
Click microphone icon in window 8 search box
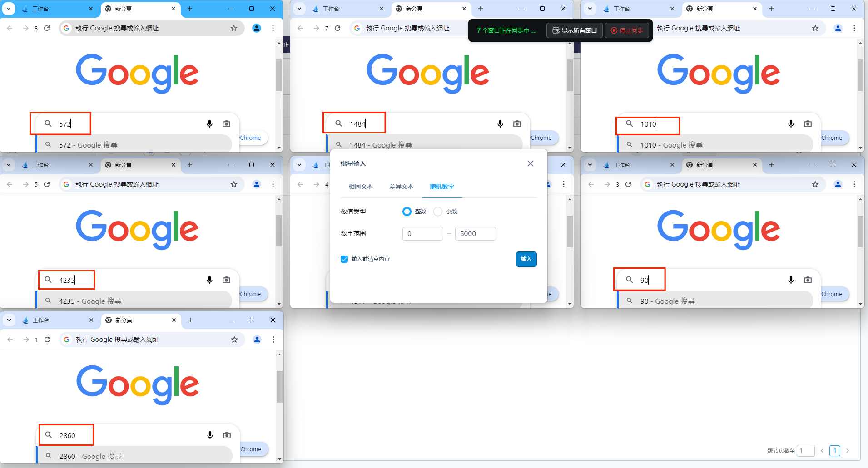[x=209, y=123]
